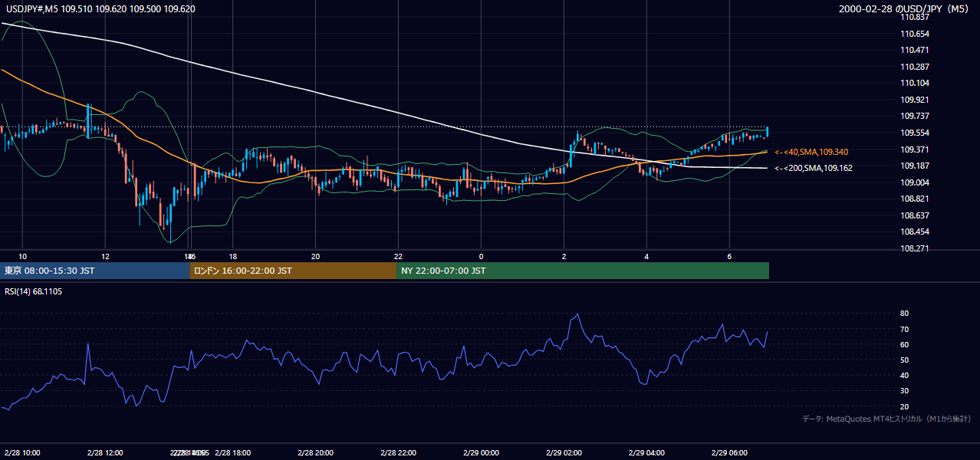
Task: Click the RSI scale value 60
Action: point(904,344)
